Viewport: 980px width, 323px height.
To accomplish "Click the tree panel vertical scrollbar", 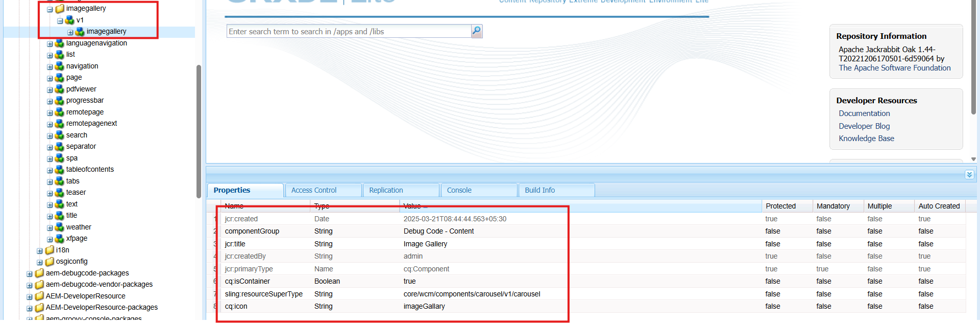I will 199,131.
